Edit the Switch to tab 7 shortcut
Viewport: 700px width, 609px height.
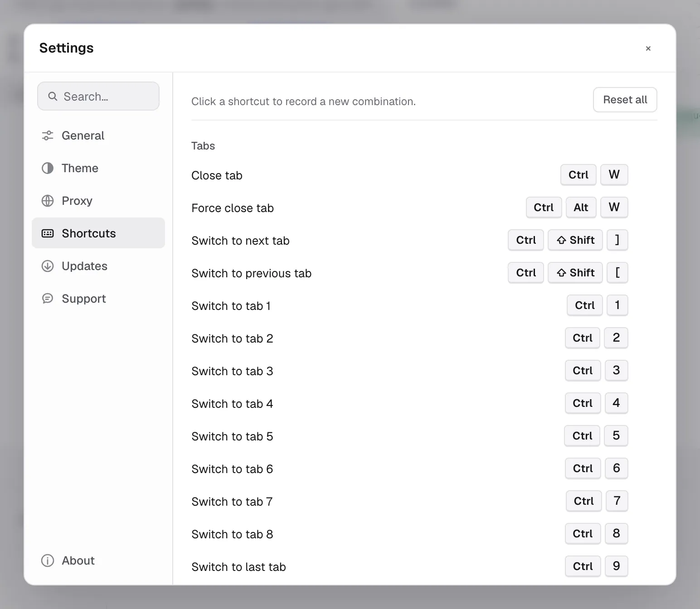tap(597, 501)
